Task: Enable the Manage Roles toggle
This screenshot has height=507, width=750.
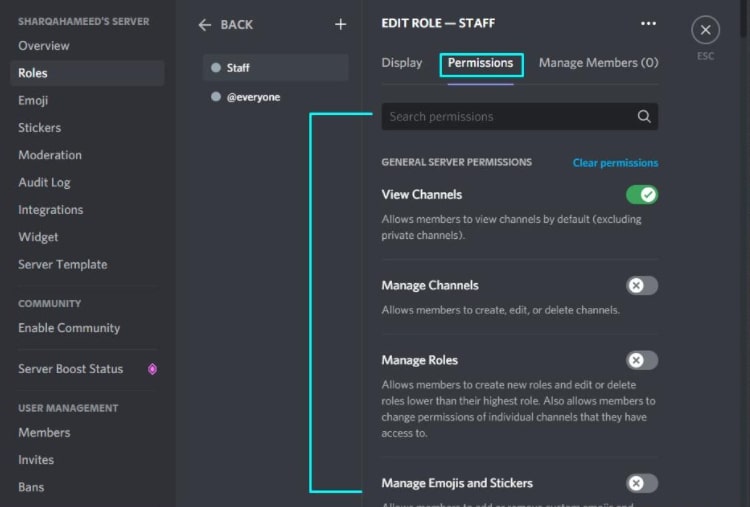Action: coord(641,360)
